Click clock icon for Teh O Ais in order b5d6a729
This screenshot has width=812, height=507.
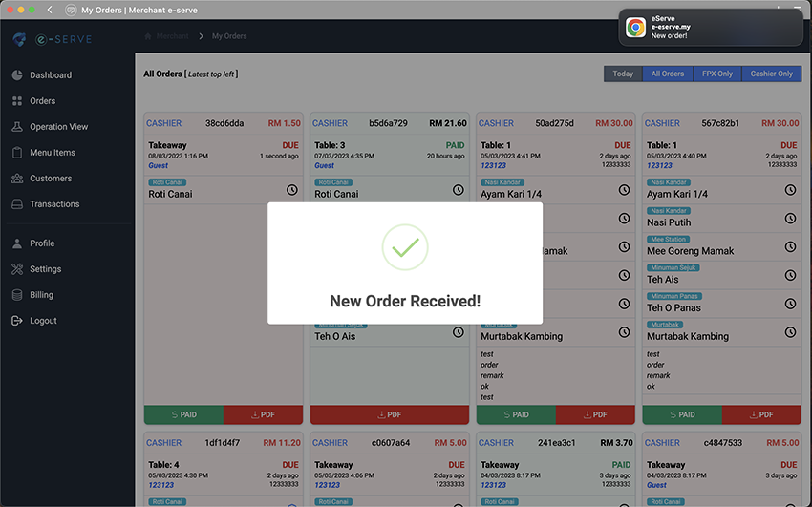459,332
